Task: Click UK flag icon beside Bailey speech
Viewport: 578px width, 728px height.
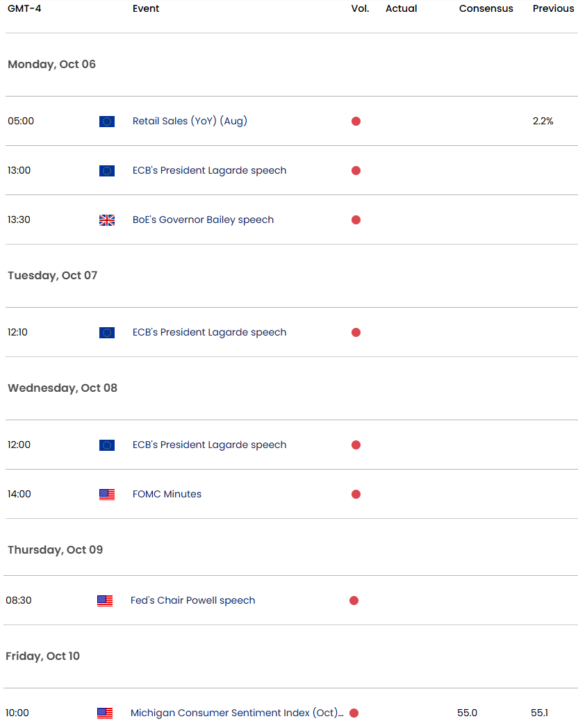Action: coord(106,220)
